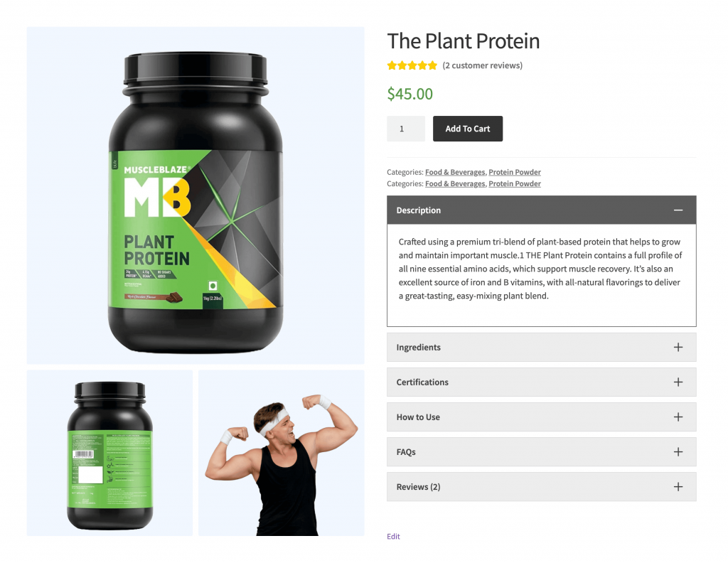Click the quantity input field
Image resolution: width=728 pixels, height=563 pixels.
tap(406, 129)
